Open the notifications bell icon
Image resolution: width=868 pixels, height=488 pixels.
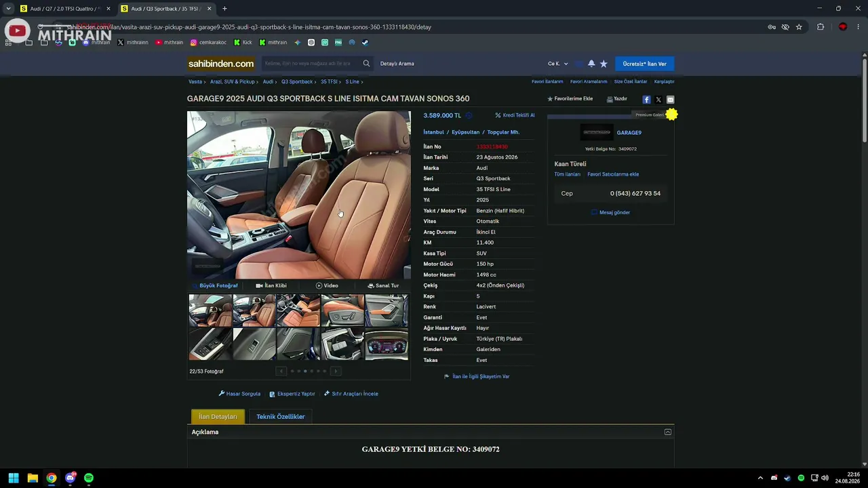(591, 64)
